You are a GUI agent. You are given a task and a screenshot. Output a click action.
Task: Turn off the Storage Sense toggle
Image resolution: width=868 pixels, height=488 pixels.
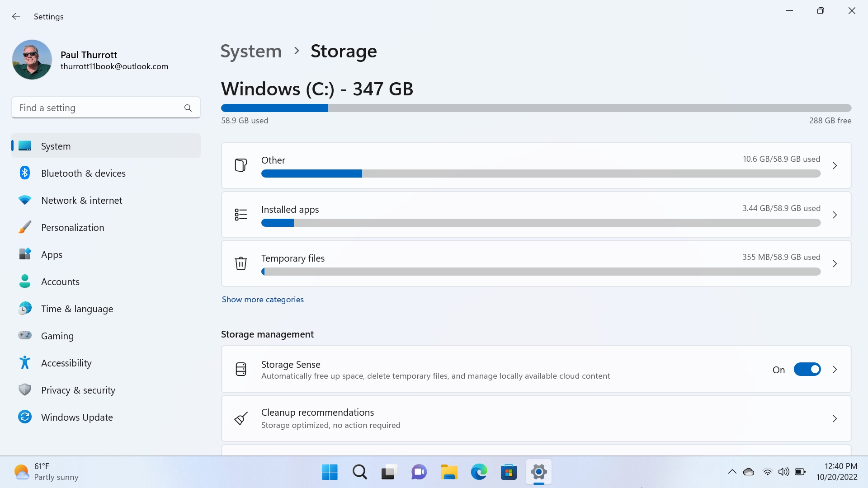[x=807, y=370]
